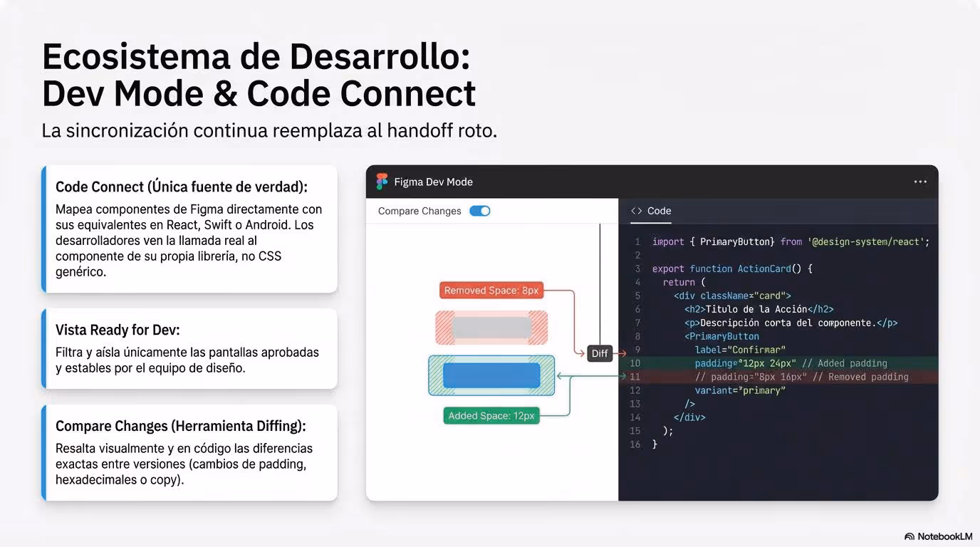Click the 'Code Connect (Única fuente de verdad):' heading

(182, 187)
